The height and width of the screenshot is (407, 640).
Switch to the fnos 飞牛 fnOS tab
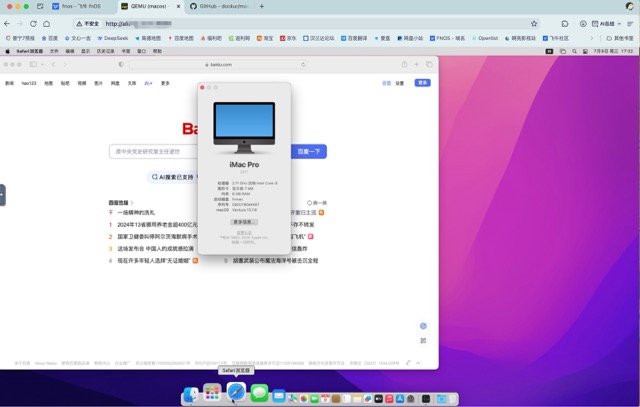pyautogui.click(x=80, y=6)
